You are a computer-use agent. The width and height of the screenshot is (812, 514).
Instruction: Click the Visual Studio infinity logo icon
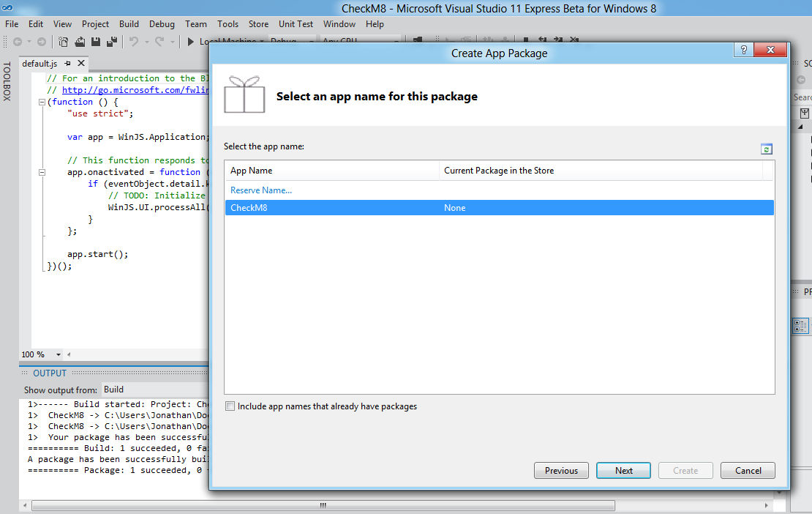(x=7, y=8)
